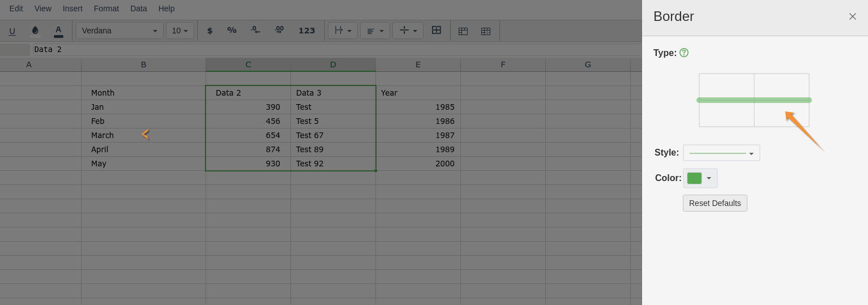Click the Reset Defaults button
This screenshot has height=305, width=868.
[x=715, y=203]
